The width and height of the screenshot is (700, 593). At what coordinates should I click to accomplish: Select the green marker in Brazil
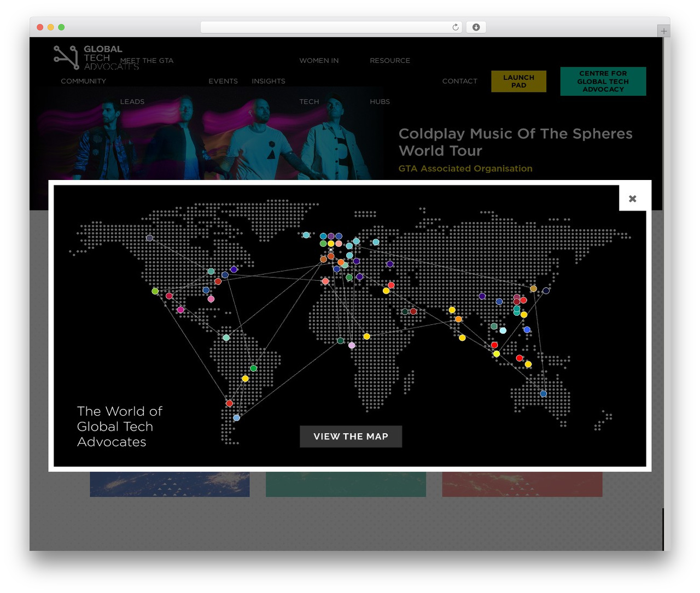pos(253,368)
